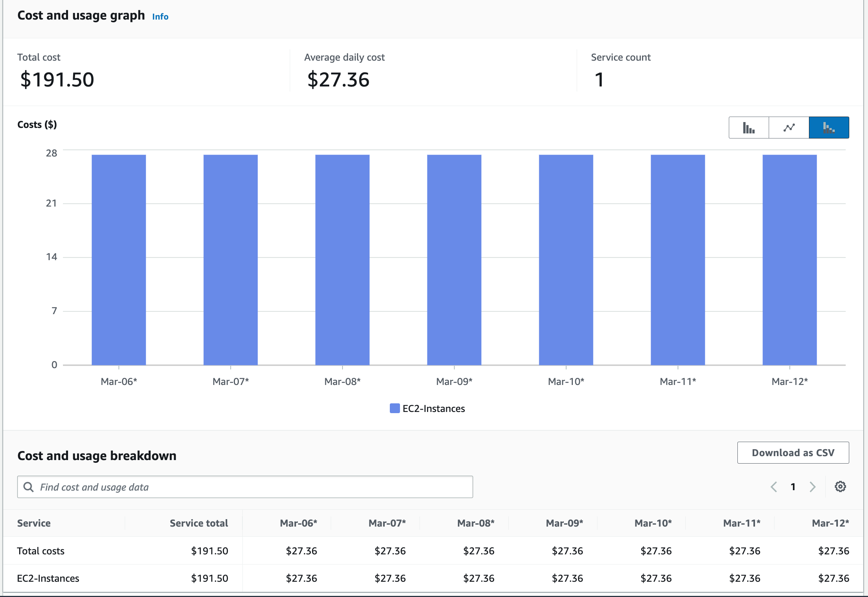This screenshot has width=868, height=597.
Task: Click the next page chevron arrow
Action: coord(812,487)
